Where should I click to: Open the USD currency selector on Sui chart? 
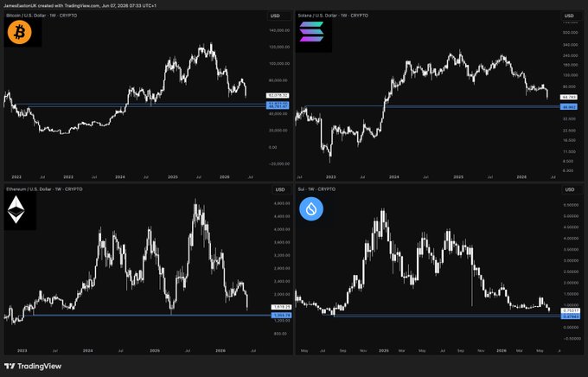570,189
